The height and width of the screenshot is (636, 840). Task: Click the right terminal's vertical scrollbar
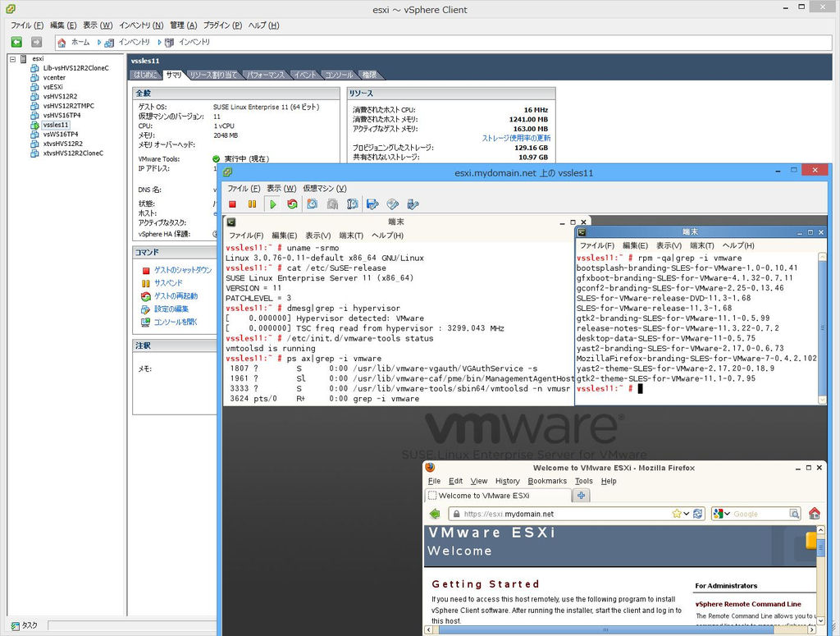(822, 328)
